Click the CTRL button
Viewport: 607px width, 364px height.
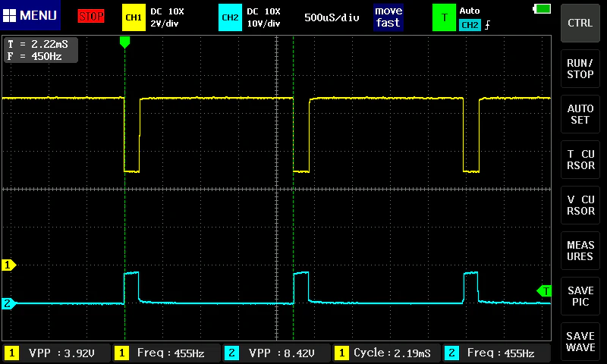point(580,24)
